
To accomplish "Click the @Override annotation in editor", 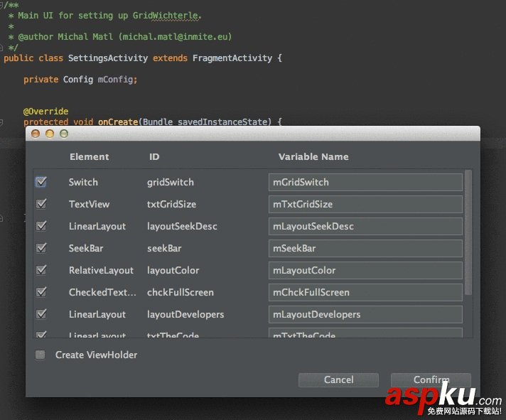I will pyautogui.click(x=45, y=112).
